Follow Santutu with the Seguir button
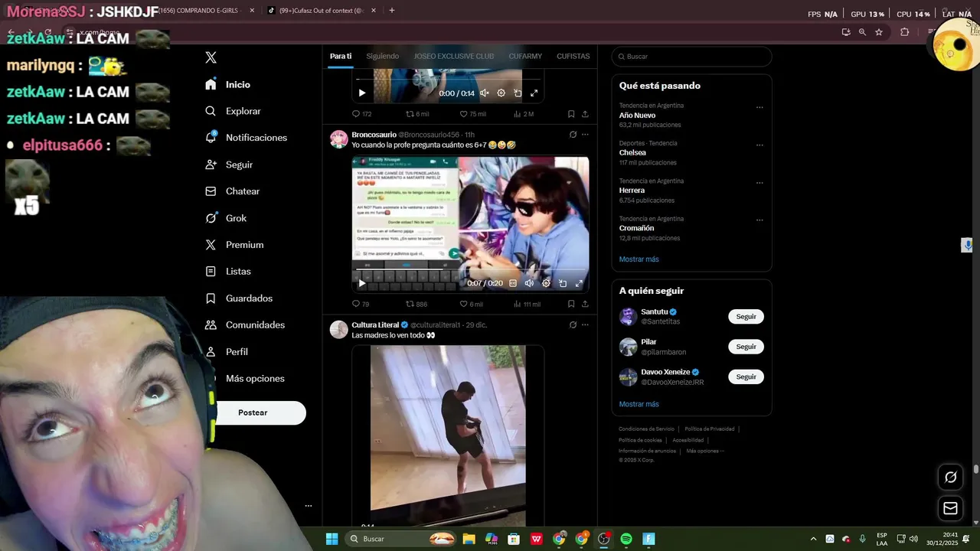Image resolution: width=980 pixels, height=551 pixels. pyautogui.click(x=746, y=317)
